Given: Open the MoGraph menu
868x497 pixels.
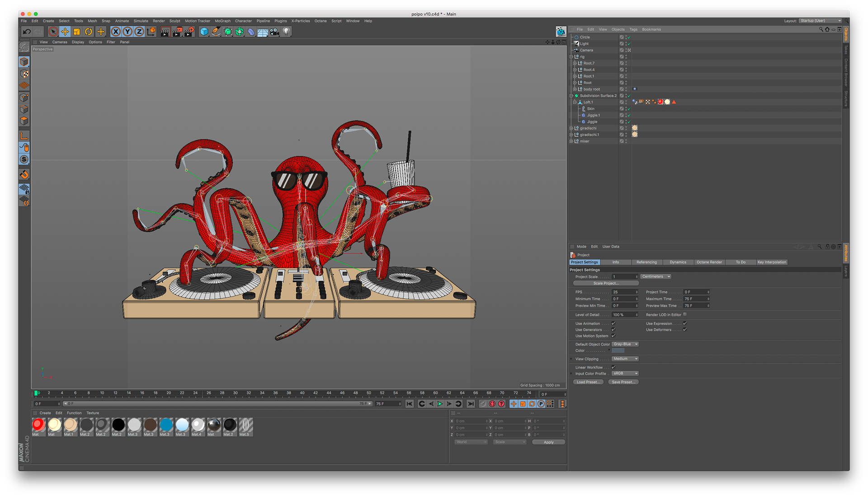Looking at the screenshot, I should pyautogui.click(x=222, y=21).
